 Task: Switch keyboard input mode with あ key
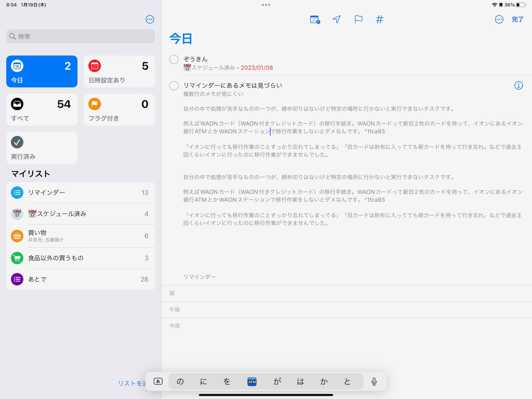pos(158,381)
